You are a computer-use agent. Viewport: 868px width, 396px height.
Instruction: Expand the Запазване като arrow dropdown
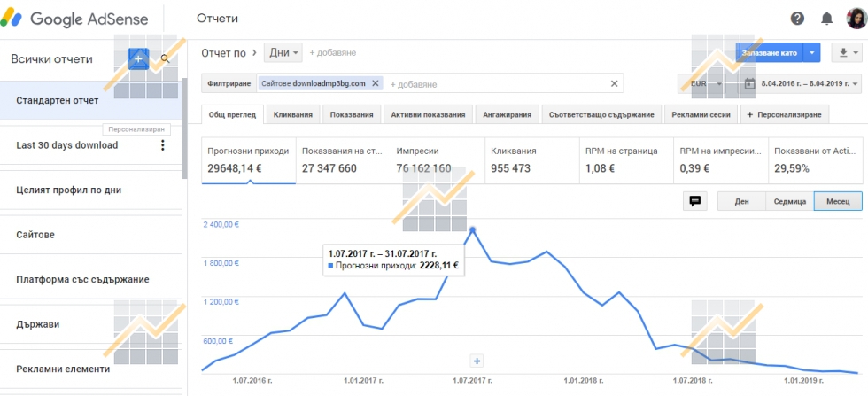(x=811, y=52)
